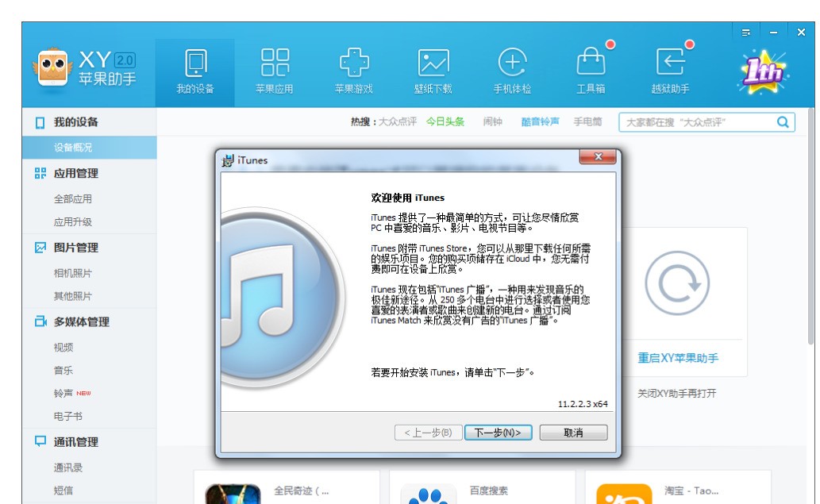Click the 淘宝 - Tao... app title
The height and width of the screenshot is (504, 820).
click(x=691, y=491)
